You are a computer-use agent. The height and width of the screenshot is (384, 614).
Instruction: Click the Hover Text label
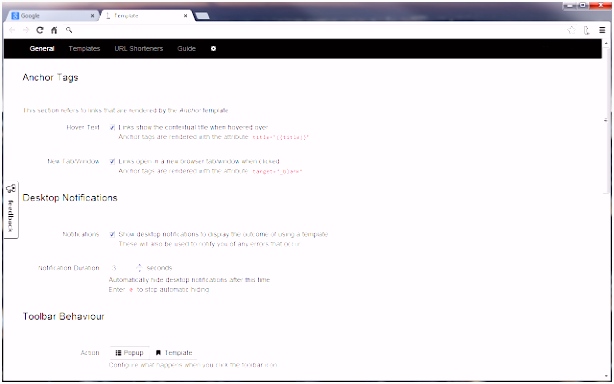click(83, 127)
